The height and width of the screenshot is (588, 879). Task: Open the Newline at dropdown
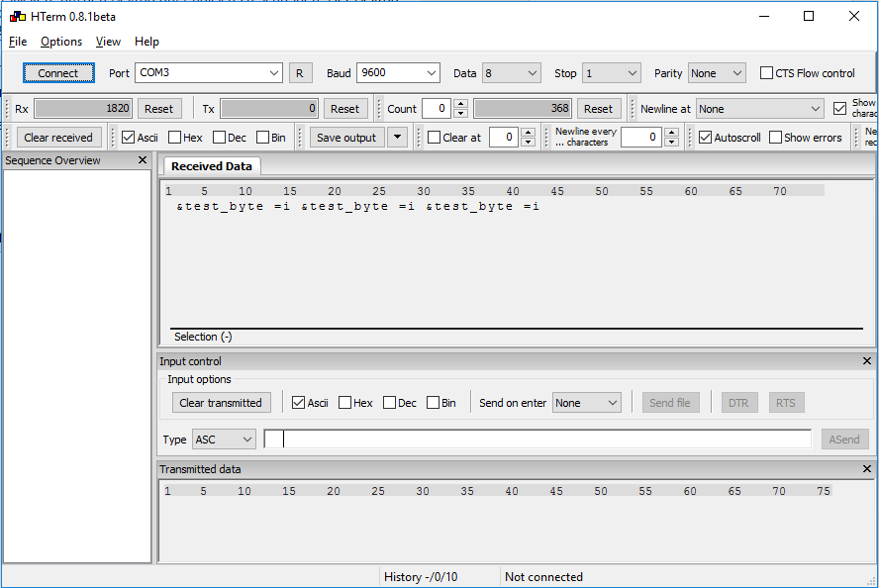759,109
